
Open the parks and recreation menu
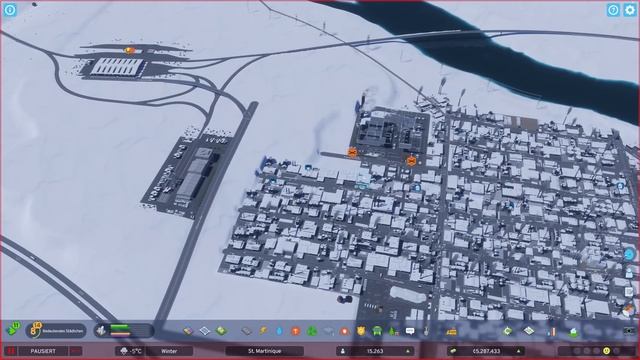click(393, 331)
